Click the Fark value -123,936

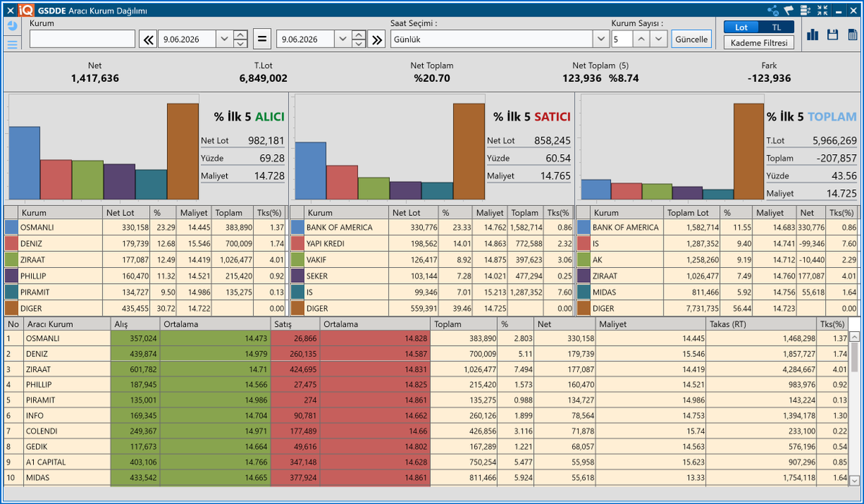(769, 78)
